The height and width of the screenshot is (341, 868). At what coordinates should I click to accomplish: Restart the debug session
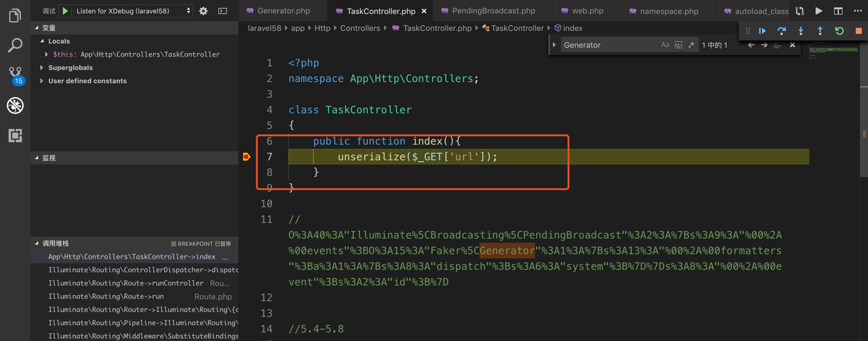click(x=840, y=31)
